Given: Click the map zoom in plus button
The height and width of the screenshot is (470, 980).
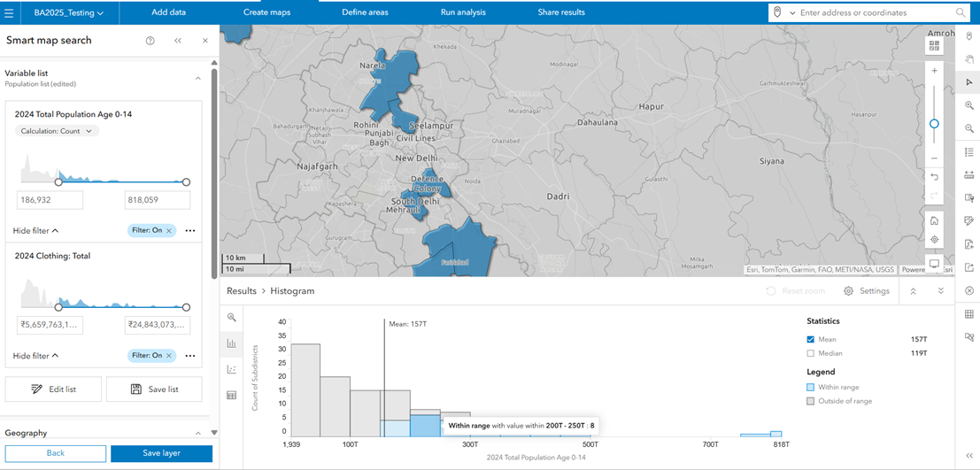Looking at the screenshot, I should 934,71.
